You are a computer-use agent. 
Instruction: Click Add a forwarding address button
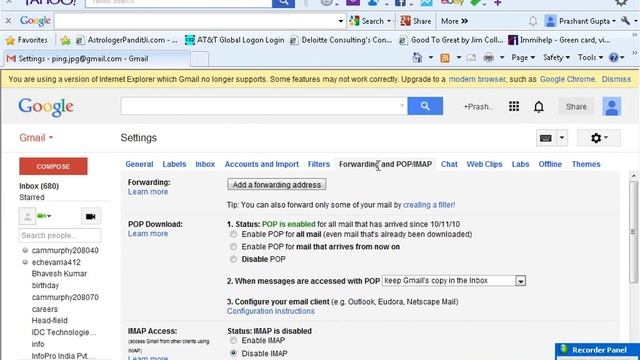(276, 184)
